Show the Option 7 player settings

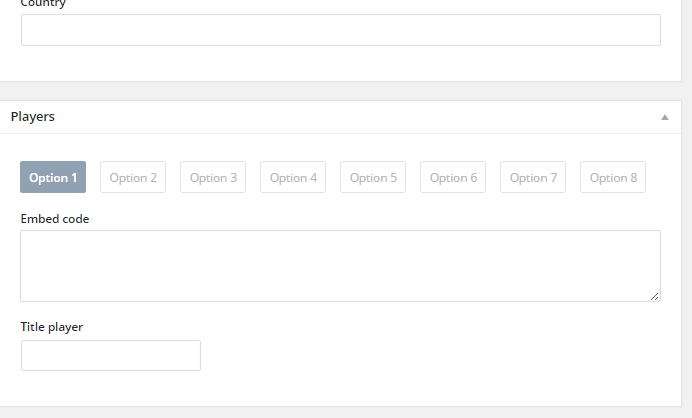point(533,178)
